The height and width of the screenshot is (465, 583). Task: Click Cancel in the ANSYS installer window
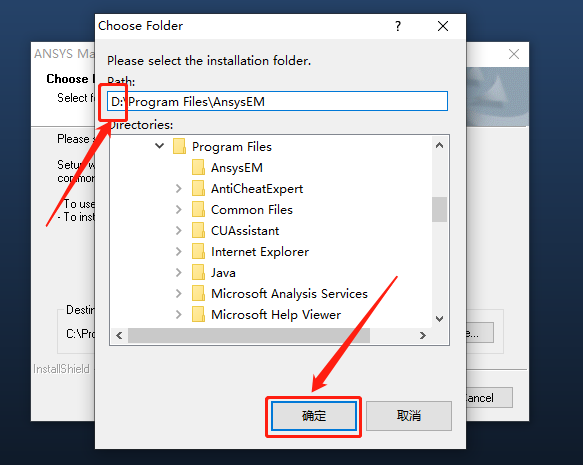[x=489, y=398]
